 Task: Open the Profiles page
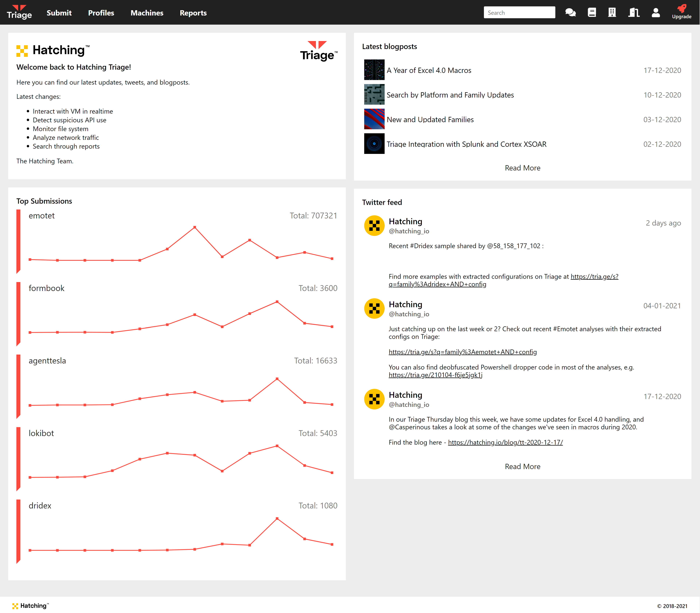(101, 13)
